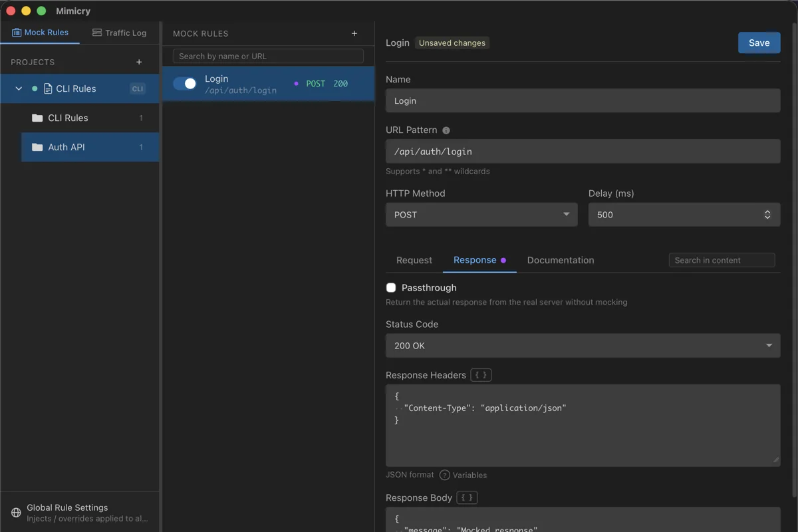This screenshot has height=532, width=798.
Task: Click the POST 200 label on Login rule
Action: click(x=327, y=84)
